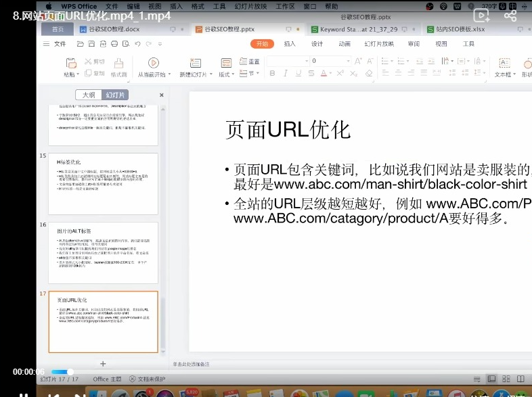Switch to Reading view icon in status bar
Viewport: 532px width, 397px height.
pos(520,379)
